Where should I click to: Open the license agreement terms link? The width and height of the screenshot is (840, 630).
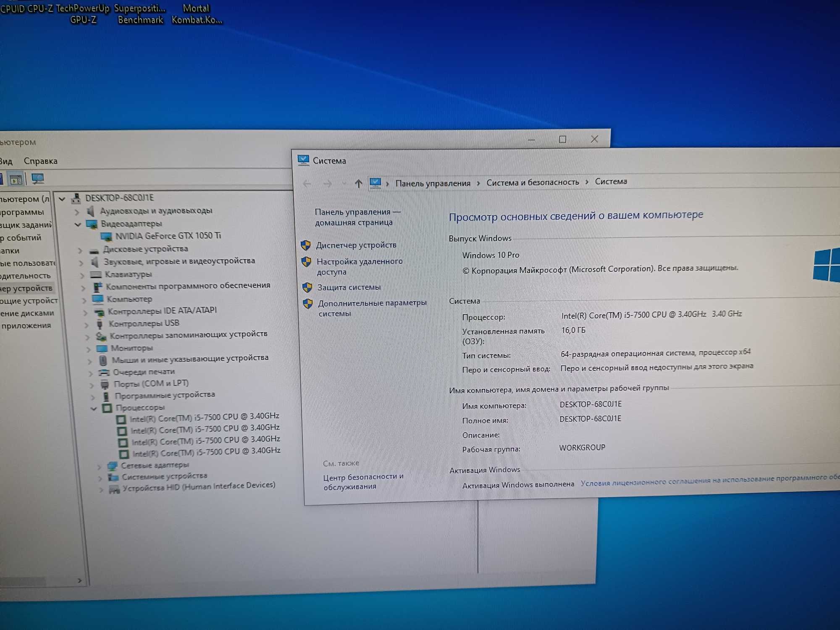pyautogui.click(x=710, y=480)
